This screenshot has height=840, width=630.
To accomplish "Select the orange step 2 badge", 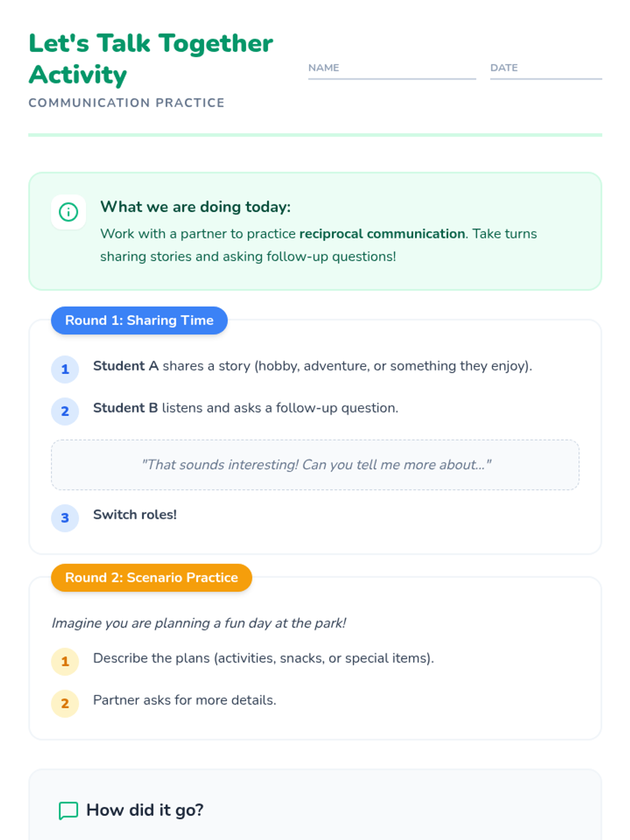I will (65, 703).
